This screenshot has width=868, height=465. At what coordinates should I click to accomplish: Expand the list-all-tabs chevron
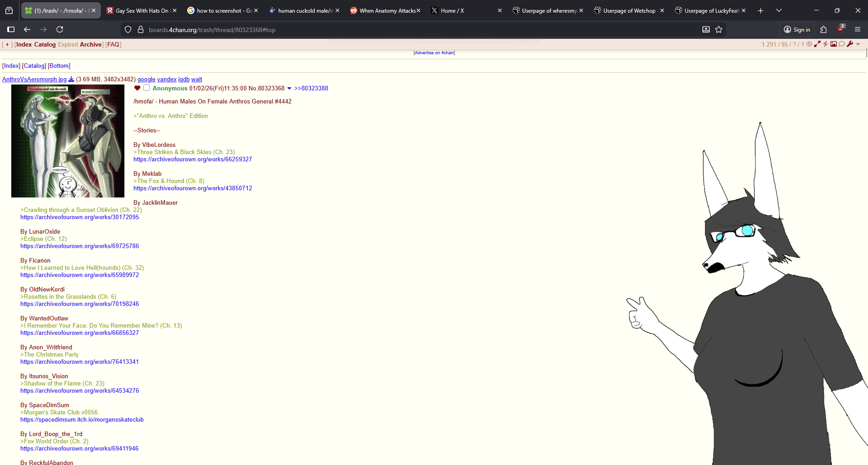click(x=779, y=10)
